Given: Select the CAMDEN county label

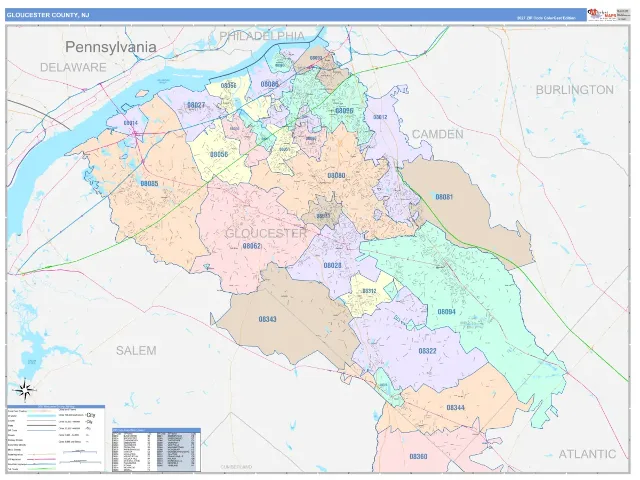Looking at the screenshot, I should coord(438,134).
